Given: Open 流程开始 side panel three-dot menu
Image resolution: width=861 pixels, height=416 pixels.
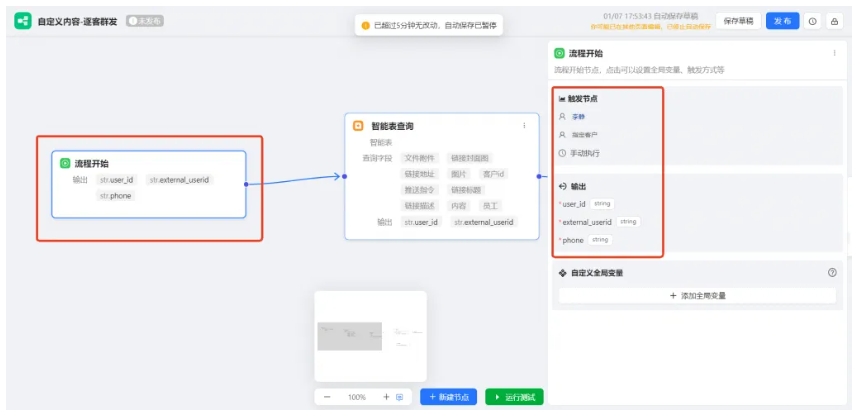Looking at the screenshot, I should coord(835,53).
